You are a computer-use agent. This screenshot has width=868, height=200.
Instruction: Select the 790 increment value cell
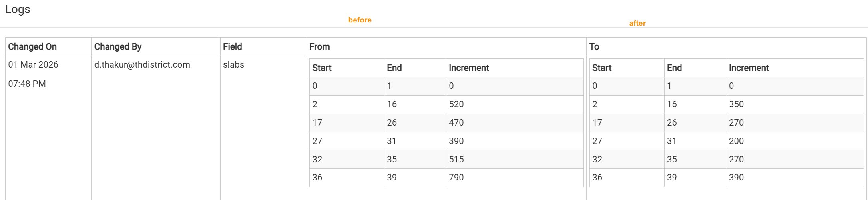pyautogui.click(x=456, y=178)
